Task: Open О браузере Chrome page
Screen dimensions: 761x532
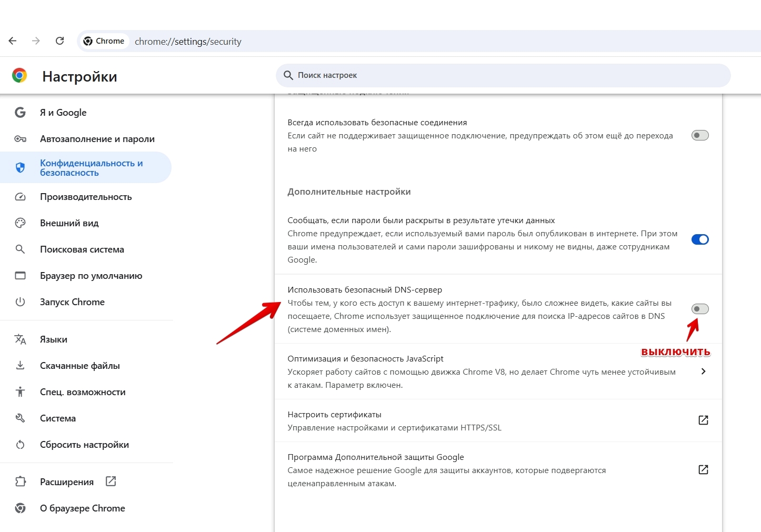Action: pos(82,508)
